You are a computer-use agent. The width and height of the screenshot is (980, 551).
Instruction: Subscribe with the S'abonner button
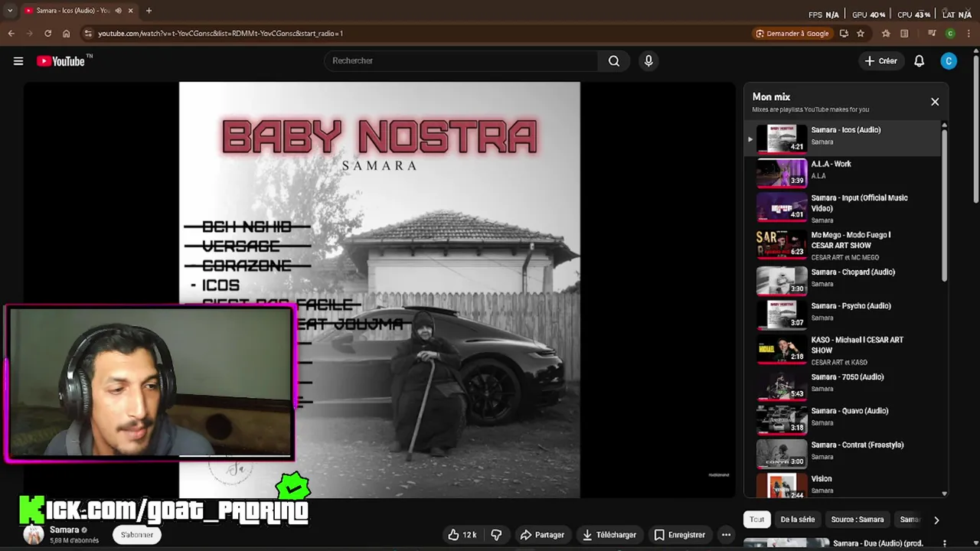(x=137, y=535)
